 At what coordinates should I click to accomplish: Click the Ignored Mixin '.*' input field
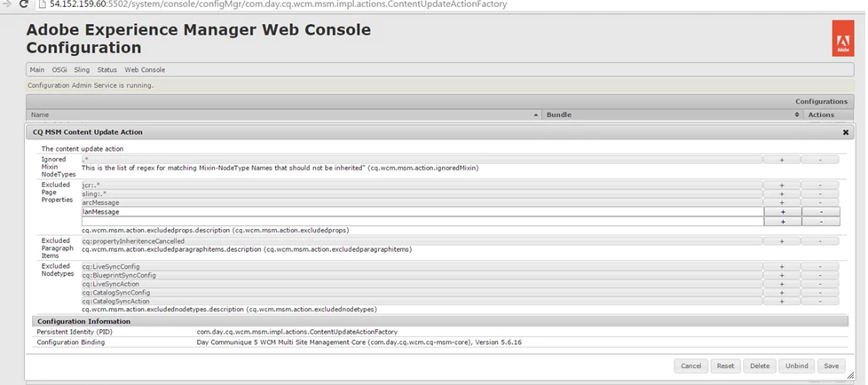point(422,160)
